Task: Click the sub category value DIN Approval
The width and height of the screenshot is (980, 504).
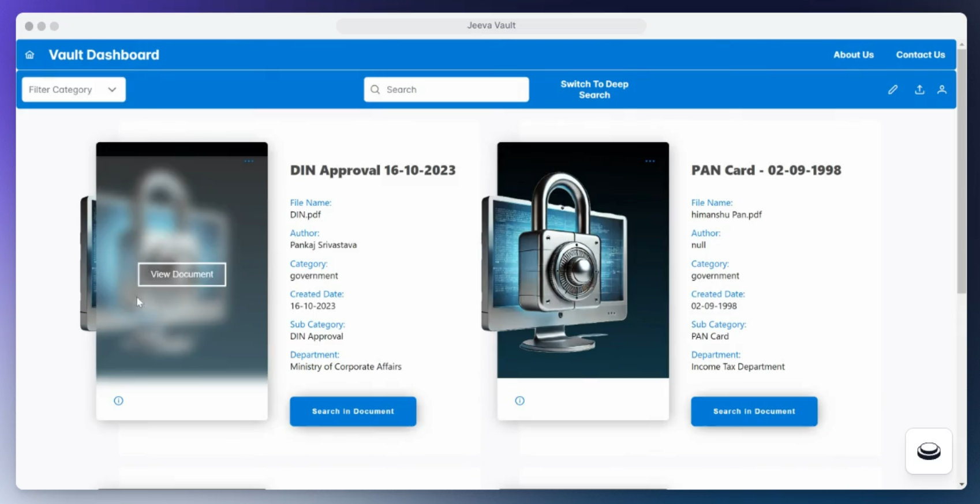Action: tap(316, 336)
